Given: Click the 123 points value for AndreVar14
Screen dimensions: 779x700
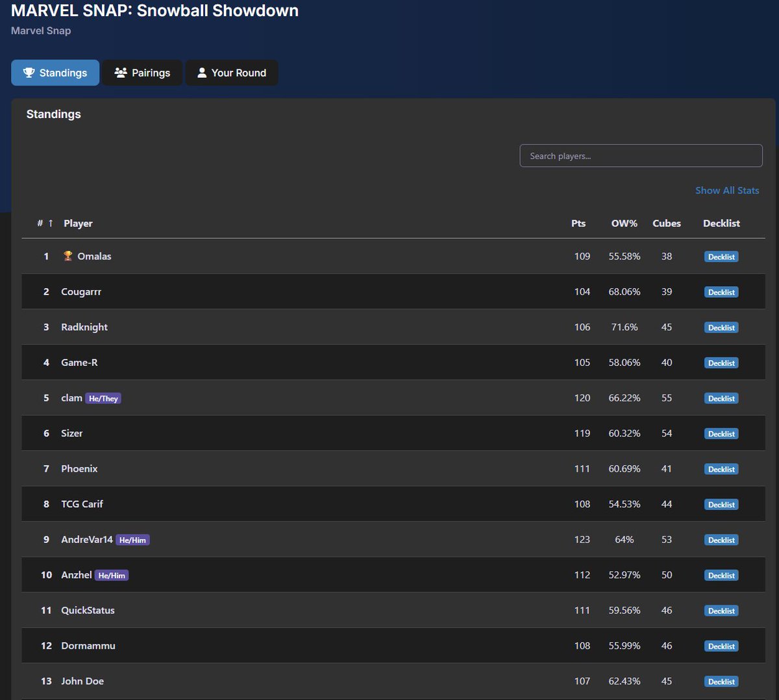Looking at the screenshot, I should tap(582, 539).
